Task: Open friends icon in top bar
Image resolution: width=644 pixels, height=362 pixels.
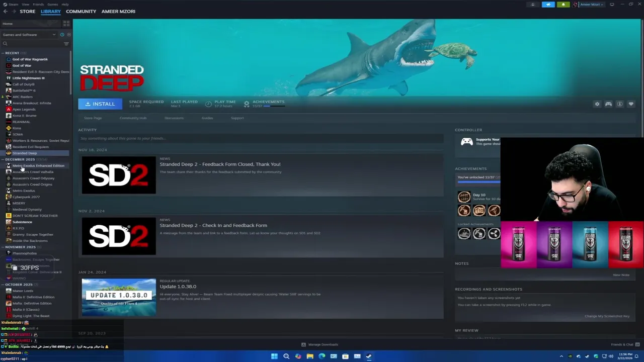Action: point(533,5)
